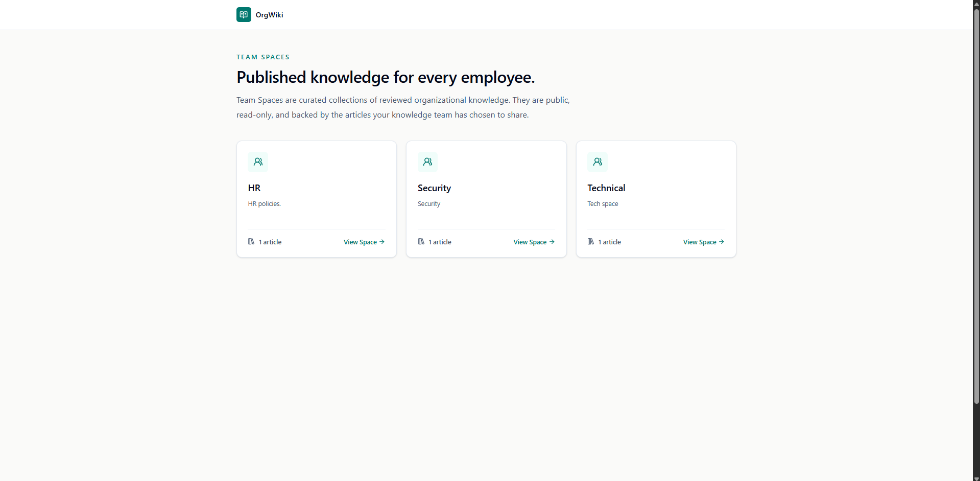Click the library icon in HR card
This screenshot has height=481, width=980.
point(251,242)
